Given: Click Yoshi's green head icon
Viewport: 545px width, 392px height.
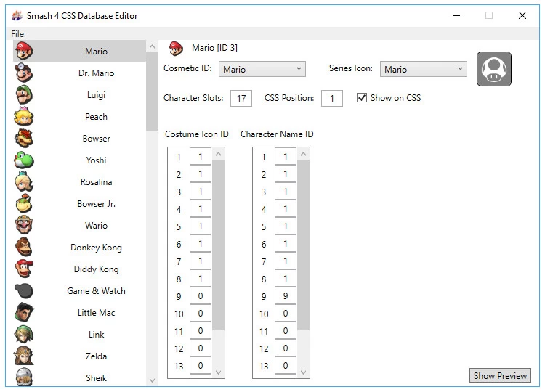Looking at the screenshot, I should point(24,160).
